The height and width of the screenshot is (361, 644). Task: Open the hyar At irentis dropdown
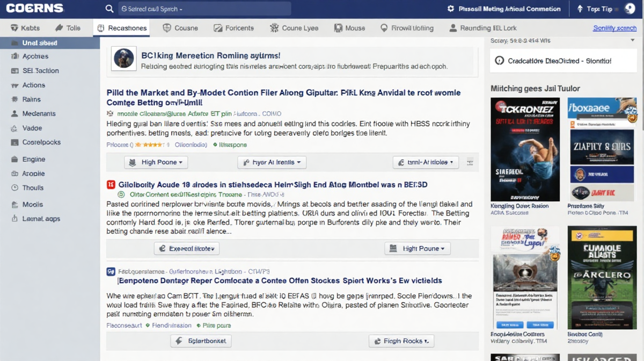(272, 162)
